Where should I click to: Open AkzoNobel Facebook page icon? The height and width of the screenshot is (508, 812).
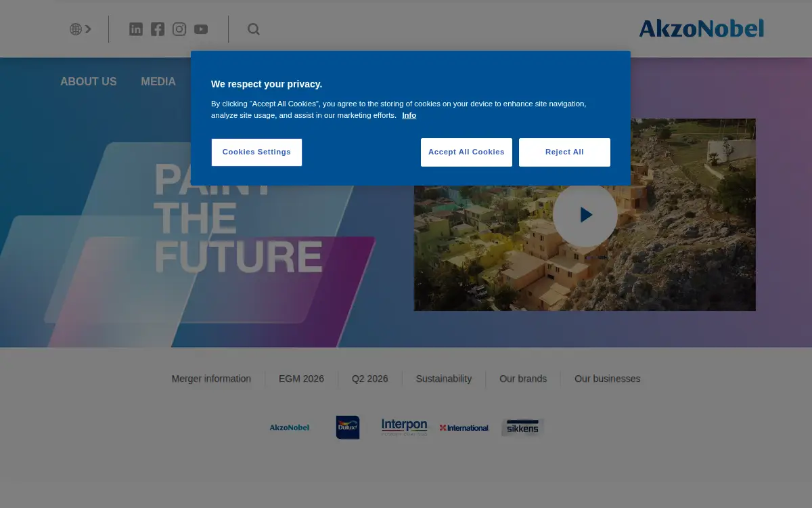[158, 29]
